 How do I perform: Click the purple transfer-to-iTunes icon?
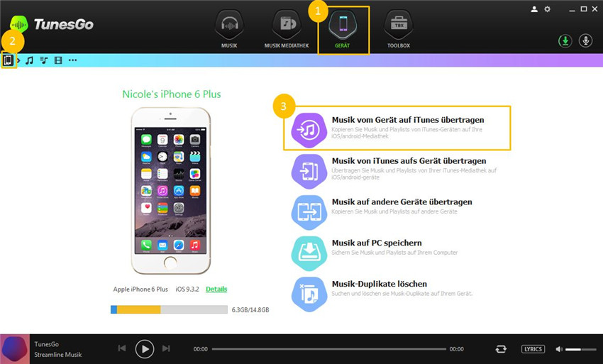click(x=309, y=130)
